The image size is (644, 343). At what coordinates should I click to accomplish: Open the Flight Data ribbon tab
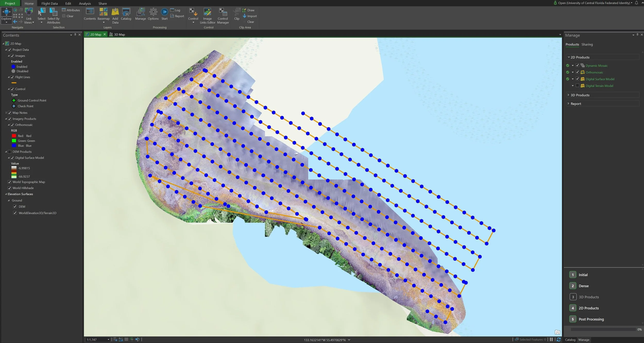click(x=49, y=3)
